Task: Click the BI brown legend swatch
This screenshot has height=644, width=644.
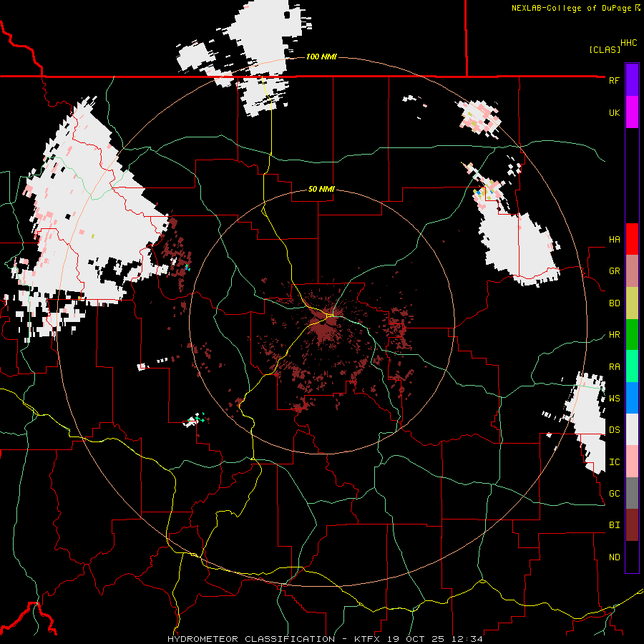Action: tap(632, 525)
